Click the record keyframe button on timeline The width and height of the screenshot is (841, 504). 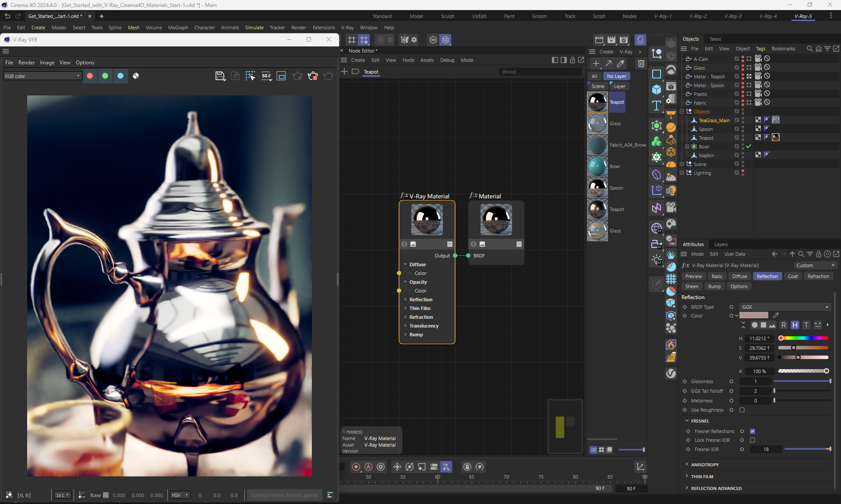[356, 467]
